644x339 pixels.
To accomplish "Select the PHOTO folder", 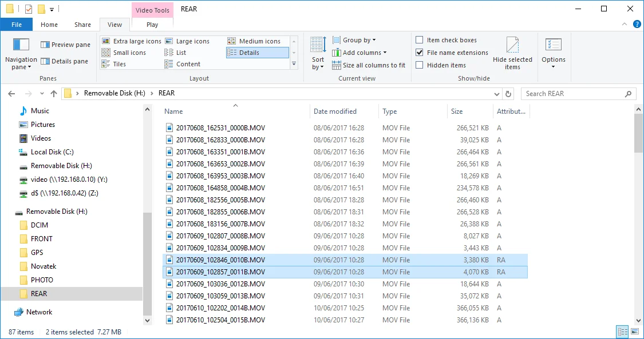I will [x=42, y=280].
